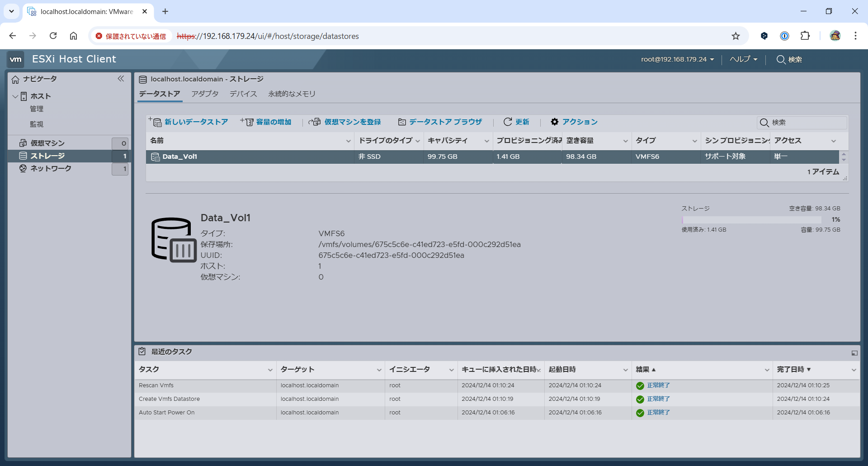Minimize the recent tasks panel
This screenshot has width=868, height=466.
point(854,353)
